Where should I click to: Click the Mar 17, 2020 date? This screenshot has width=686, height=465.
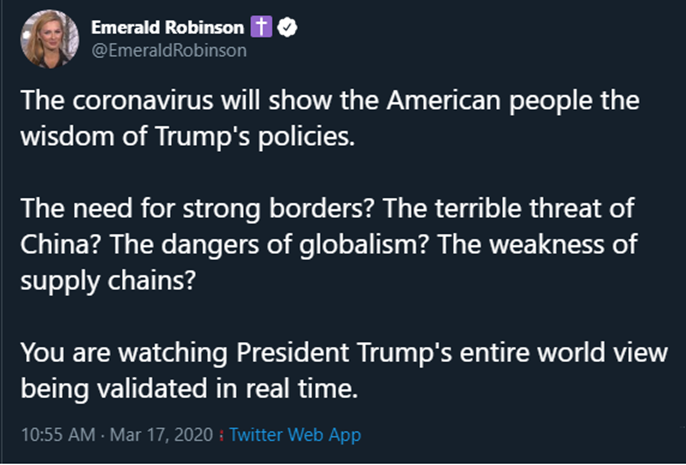(x=161, y=435)
